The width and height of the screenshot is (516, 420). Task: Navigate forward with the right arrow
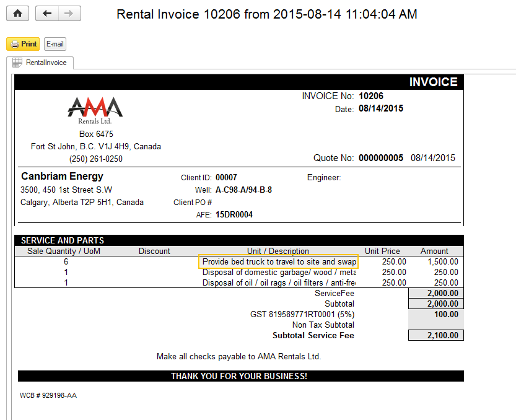click(69, 14)
